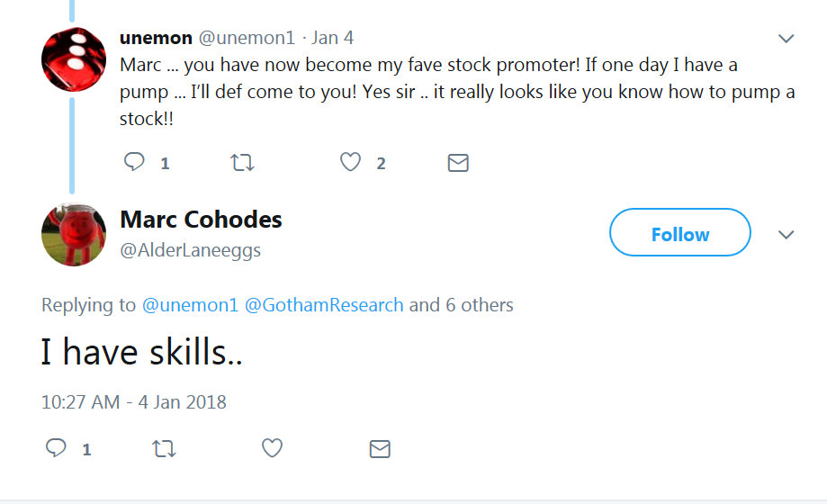This screenshot has height=504, width=827.
Task: Open the @AlderLaneeggs handle
Action: tap(191, 250)
